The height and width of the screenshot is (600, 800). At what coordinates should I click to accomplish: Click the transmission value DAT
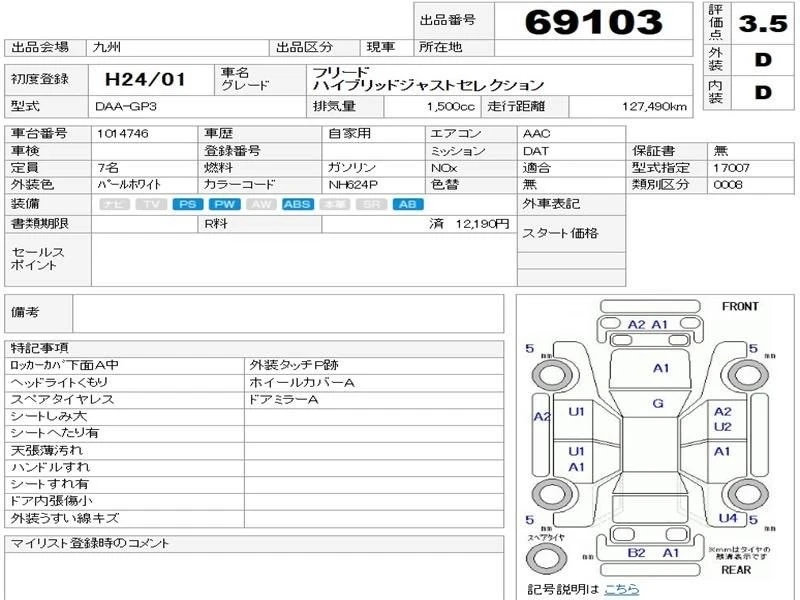coord(535,151)
